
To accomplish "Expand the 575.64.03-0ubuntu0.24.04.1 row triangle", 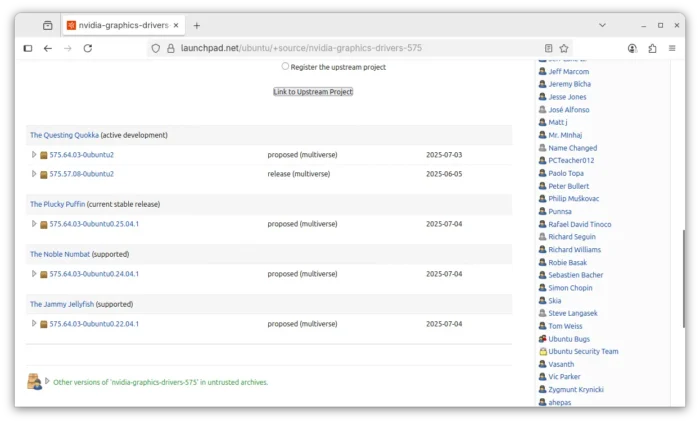I will 34,274.
